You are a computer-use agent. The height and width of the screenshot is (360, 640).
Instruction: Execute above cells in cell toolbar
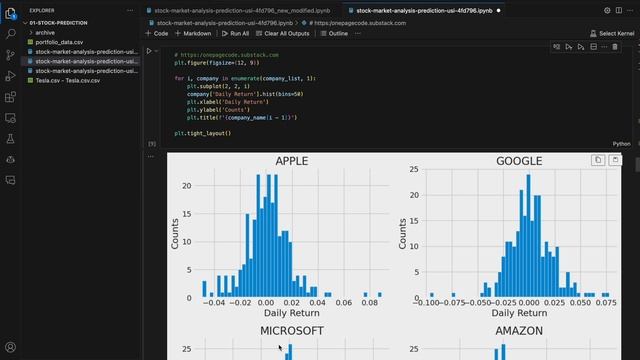569,47
